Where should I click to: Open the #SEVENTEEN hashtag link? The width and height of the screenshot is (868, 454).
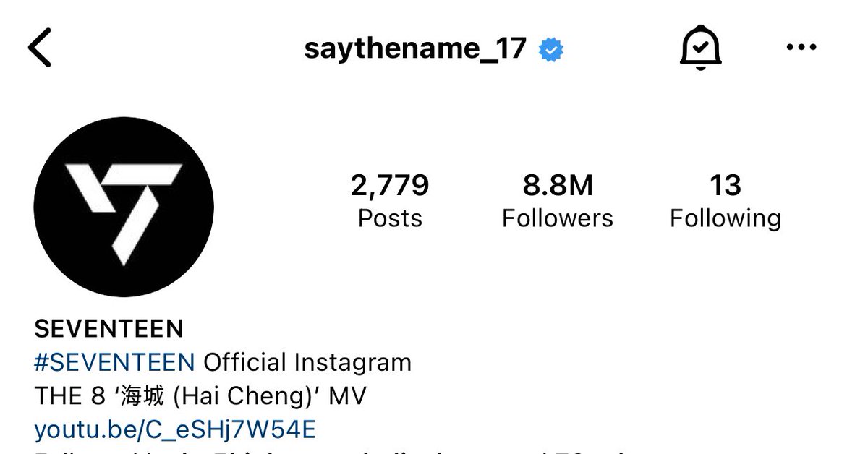pos(114,361)
